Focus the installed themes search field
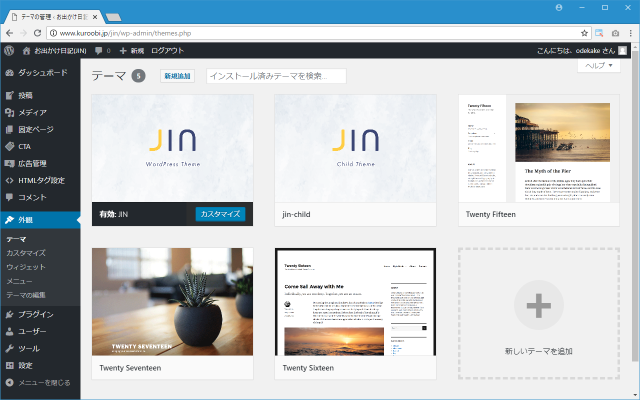 click(275, 76)
